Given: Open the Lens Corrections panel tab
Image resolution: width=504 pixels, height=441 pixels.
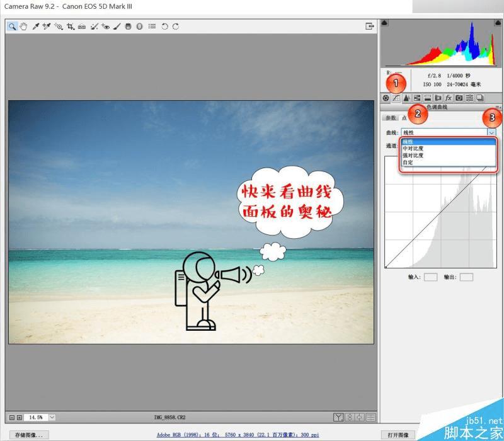Looking at the screenshot, I should [438, 98].
